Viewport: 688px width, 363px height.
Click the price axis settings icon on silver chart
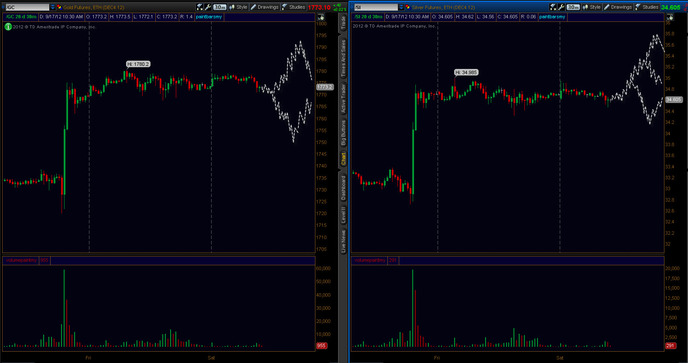point(670,18)
